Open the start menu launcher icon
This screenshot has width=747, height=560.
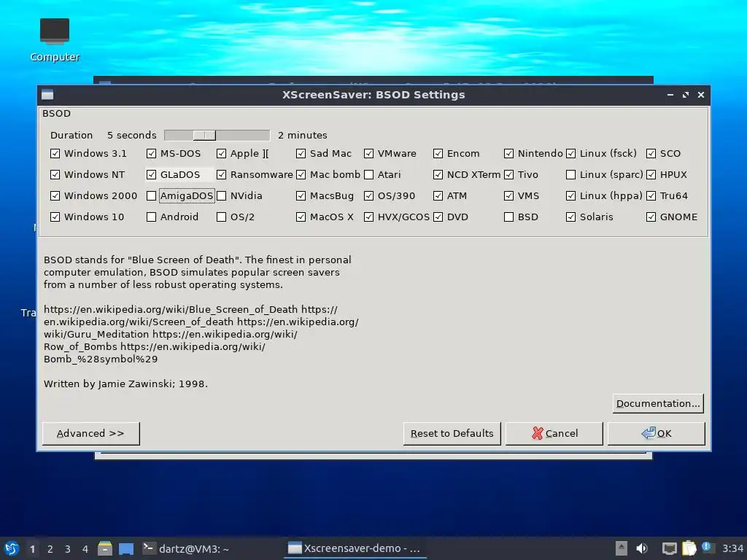pyautogui.click(x=12, y=548)
